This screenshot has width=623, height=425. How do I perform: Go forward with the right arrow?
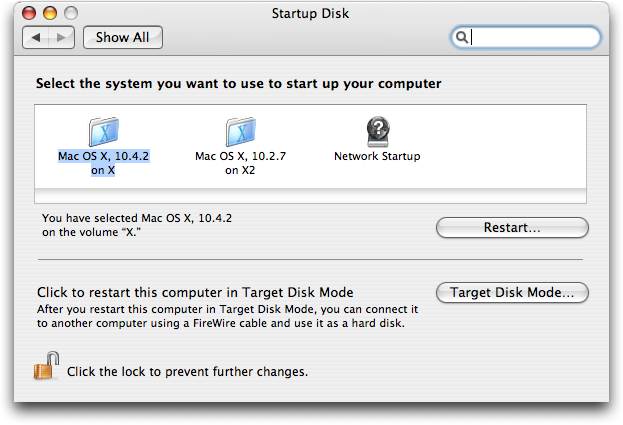pos(61,38)
